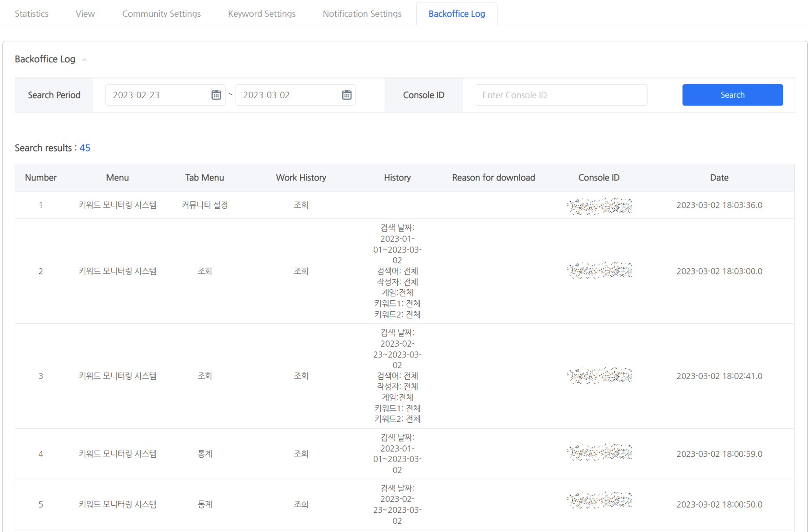Click the row number 5 cell
This screenshot has height=532, width=812.
[x=41, y=504]
